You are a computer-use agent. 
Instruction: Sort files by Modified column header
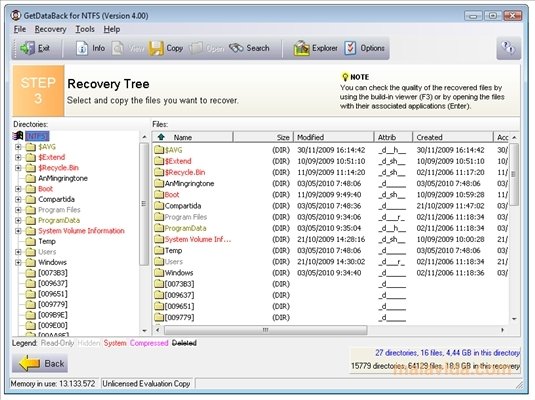(333, 137)
